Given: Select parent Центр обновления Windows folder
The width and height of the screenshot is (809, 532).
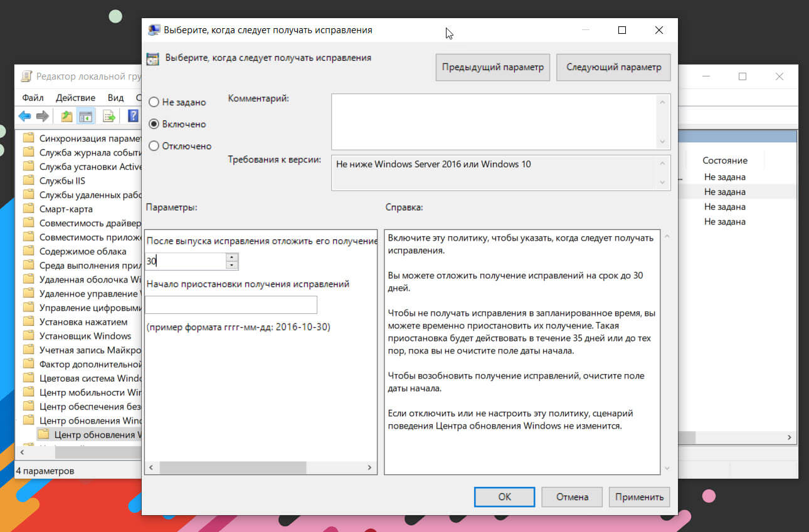Looking at the screenshot, I should [82, 420].
